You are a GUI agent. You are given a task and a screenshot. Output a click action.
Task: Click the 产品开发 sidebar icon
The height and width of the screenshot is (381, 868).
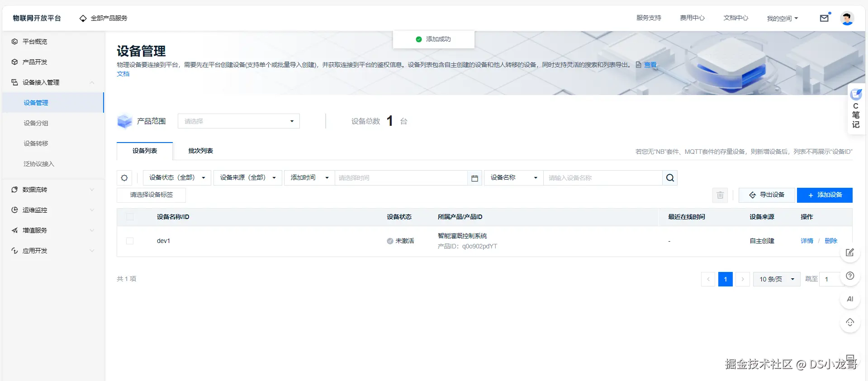pyautogui.click(x=14, y=62)
